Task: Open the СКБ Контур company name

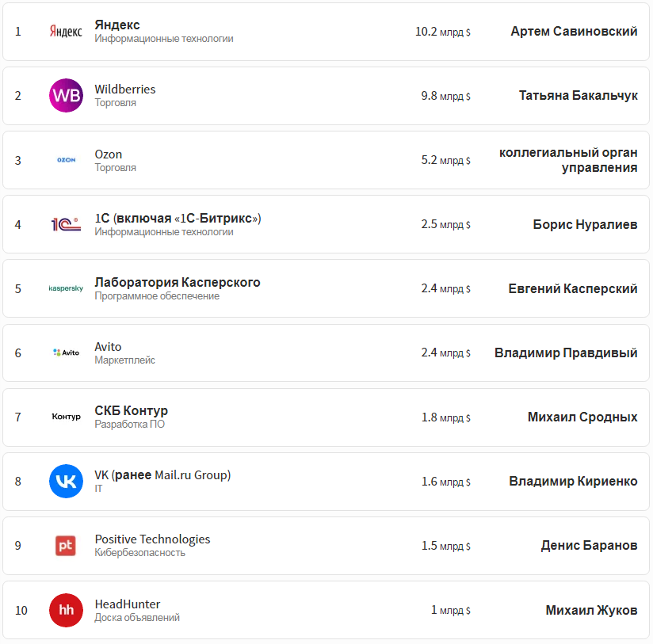Action: click(132, 411)
